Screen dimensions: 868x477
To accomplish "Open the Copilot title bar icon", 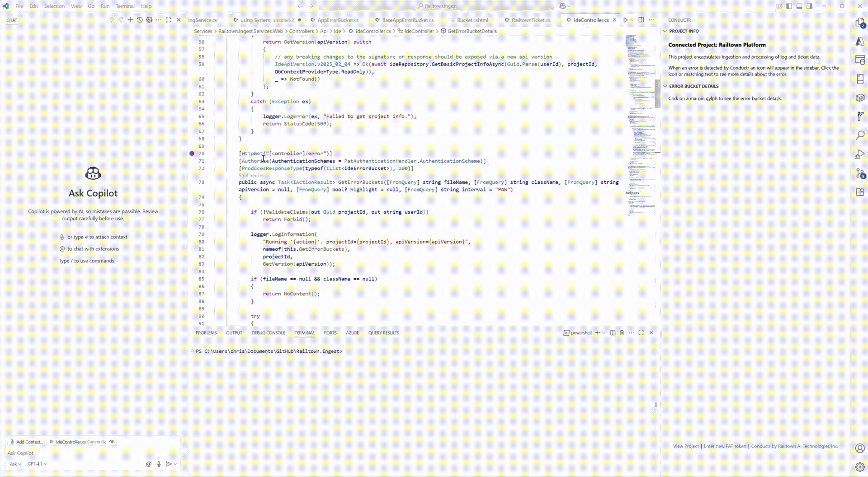I will coord(562,6).
